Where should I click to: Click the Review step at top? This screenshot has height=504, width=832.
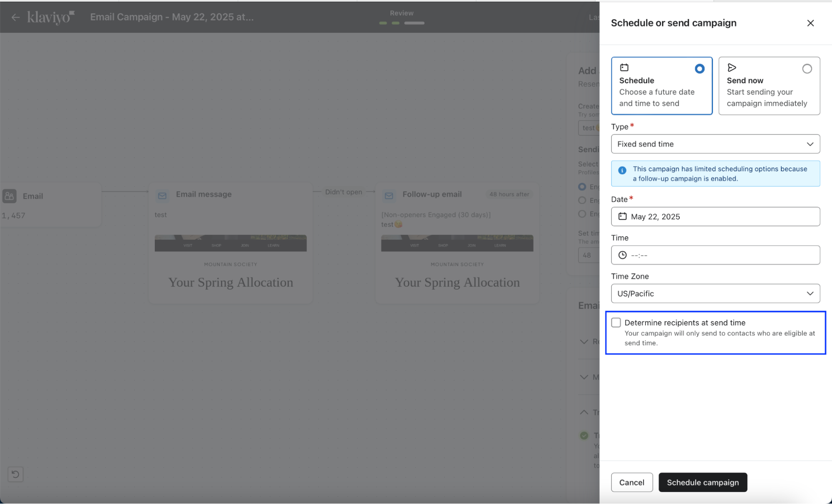(401, 13)
